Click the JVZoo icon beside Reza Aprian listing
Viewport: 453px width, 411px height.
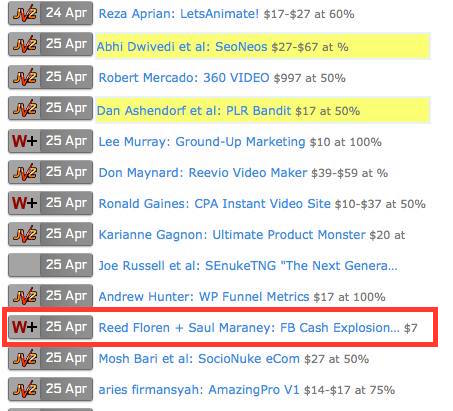pyautogui.click(x=25, y=13)
